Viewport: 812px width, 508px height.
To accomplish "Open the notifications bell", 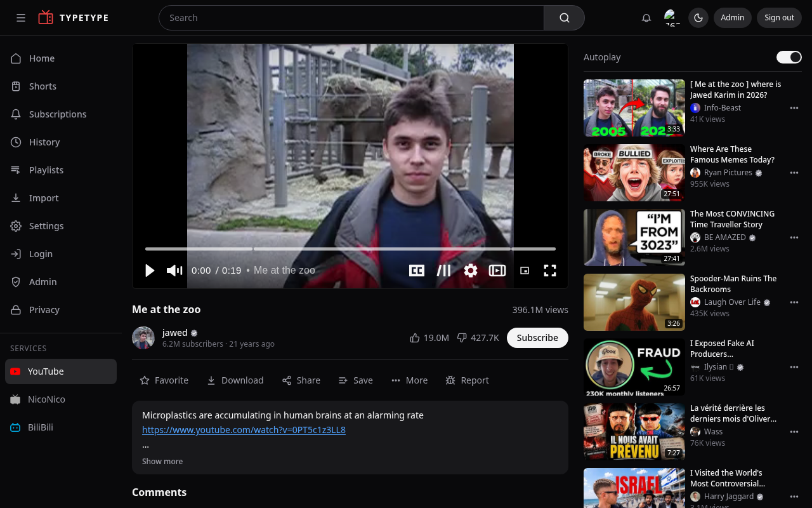I will click(x=646, y=18).
